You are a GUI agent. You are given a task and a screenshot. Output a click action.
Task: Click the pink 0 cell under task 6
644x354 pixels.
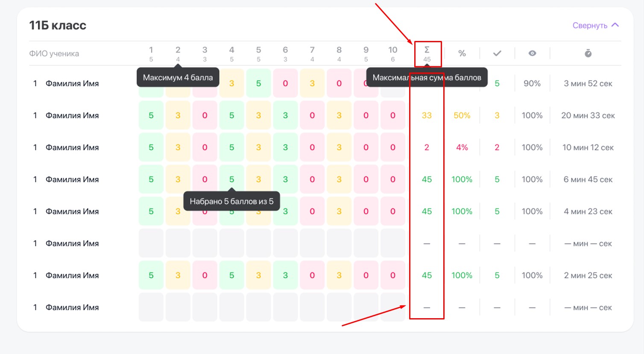[x=285, y=84]
